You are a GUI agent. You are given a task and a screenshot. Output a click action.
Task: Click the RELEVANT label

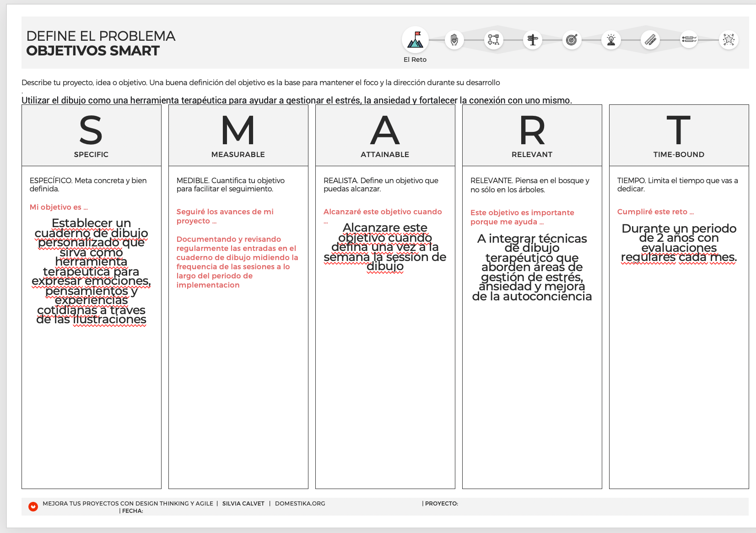tap(532, 154)
